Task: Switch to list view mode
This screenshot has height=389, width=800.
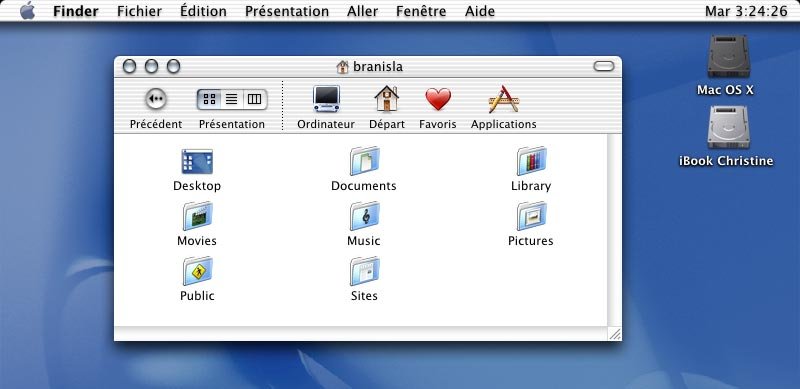Action: (x=232, y=99)
